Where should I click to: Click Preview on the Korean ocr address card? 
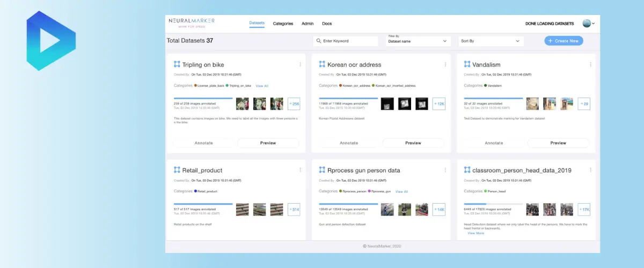[413, 143]
